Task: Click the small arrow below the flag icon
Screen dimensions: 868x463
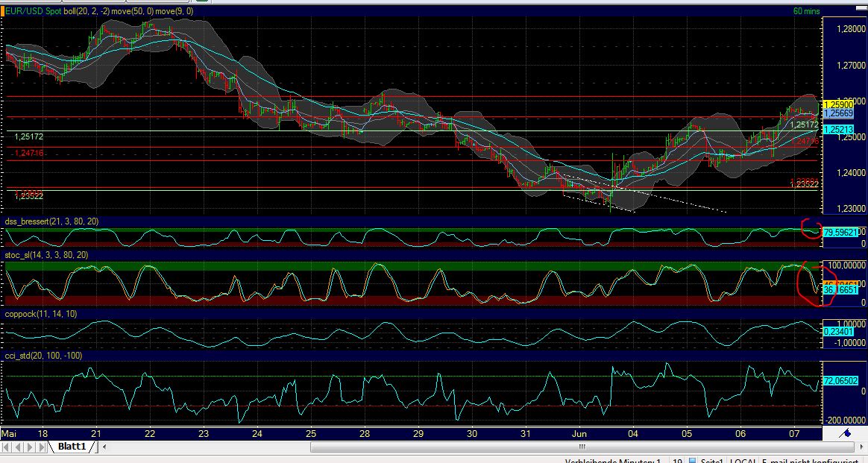Action: tap(863, 446)
